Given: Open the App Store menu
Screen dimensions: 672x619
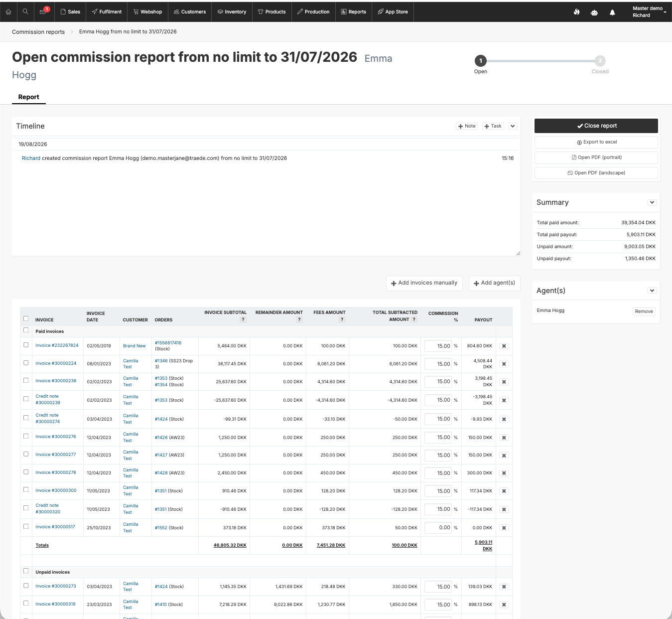Looking at the screenshot, I should coord(393,11).
